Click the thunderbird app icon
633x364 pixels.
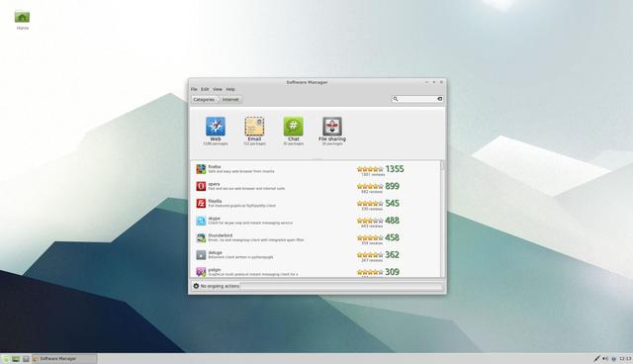pos(201,237)
